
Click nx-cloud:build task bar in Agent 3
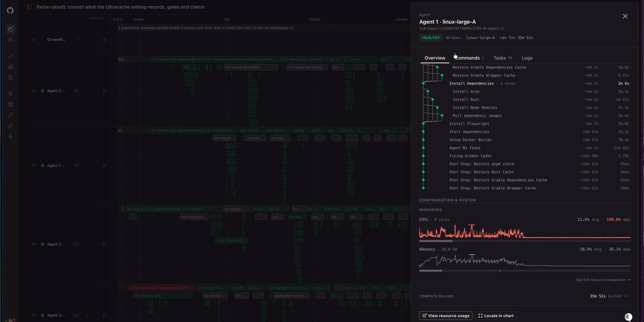click(163, 296)
